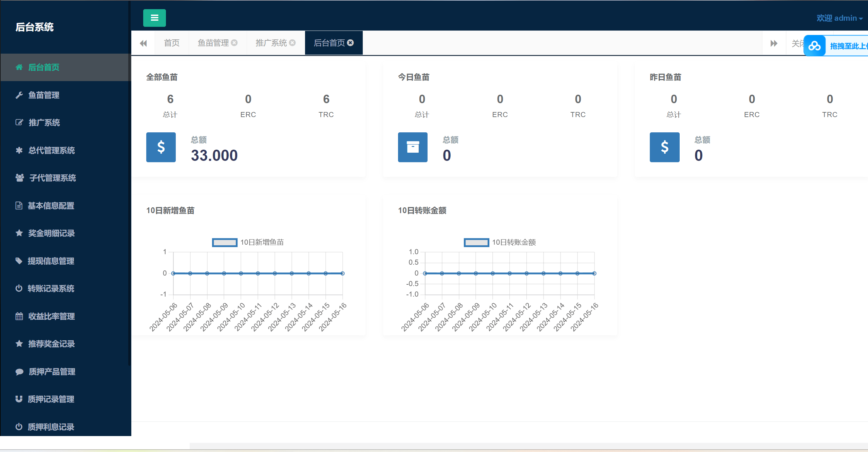
Task: Click the dollar sign icon under 全部鱼苗
Action: point(161,148)
